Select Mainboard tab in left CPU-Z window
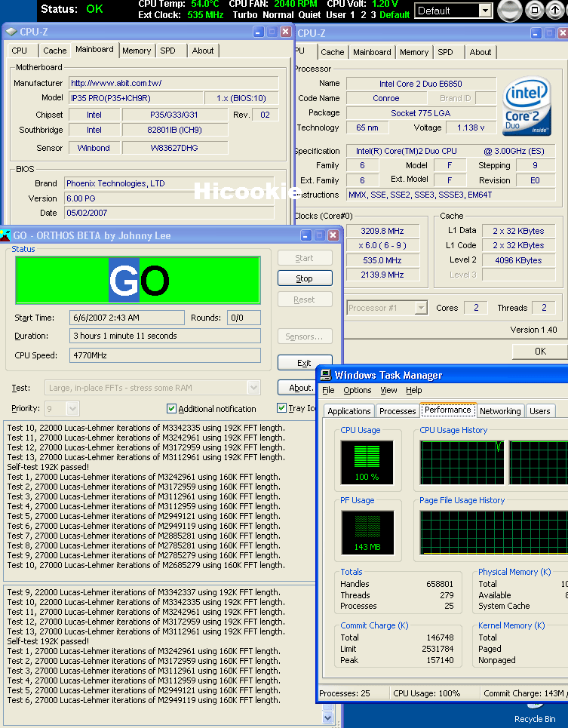Image resolution: width=568 pixels, height=728 pixels. [94, 49]
